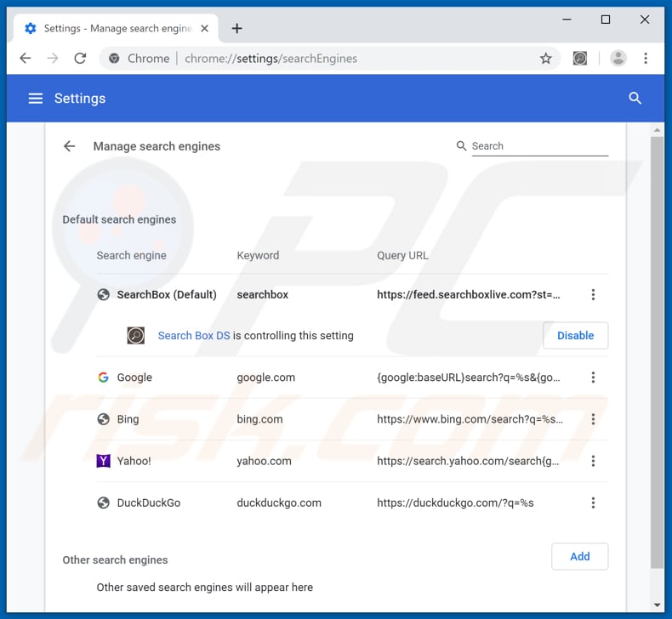This screenshot has width=672, height=619.
Task: Click the Google logo icon
Action: click(103, 378)
